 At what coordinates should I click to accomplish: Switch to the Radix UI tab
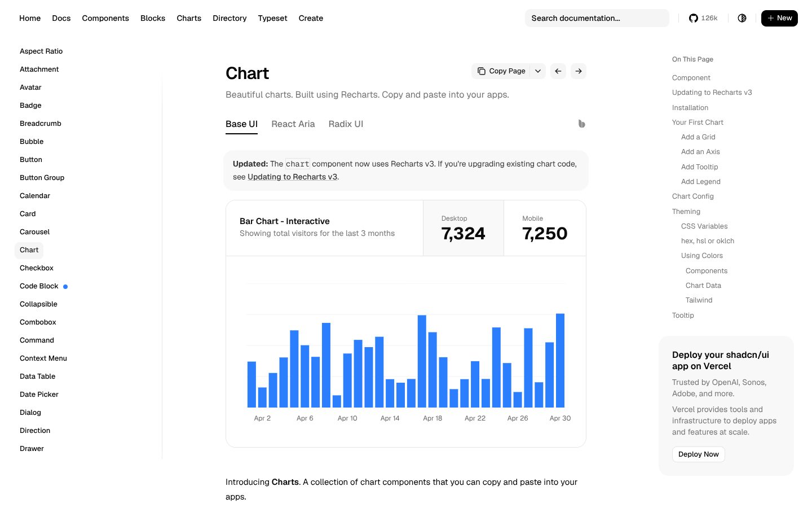coord(346,124)
